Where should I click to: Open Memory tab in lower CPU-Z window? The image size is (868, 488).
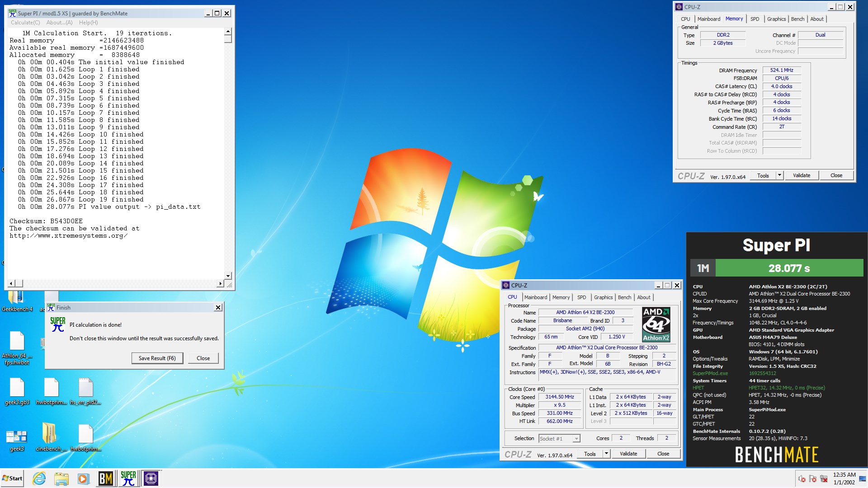click(561, 297)
